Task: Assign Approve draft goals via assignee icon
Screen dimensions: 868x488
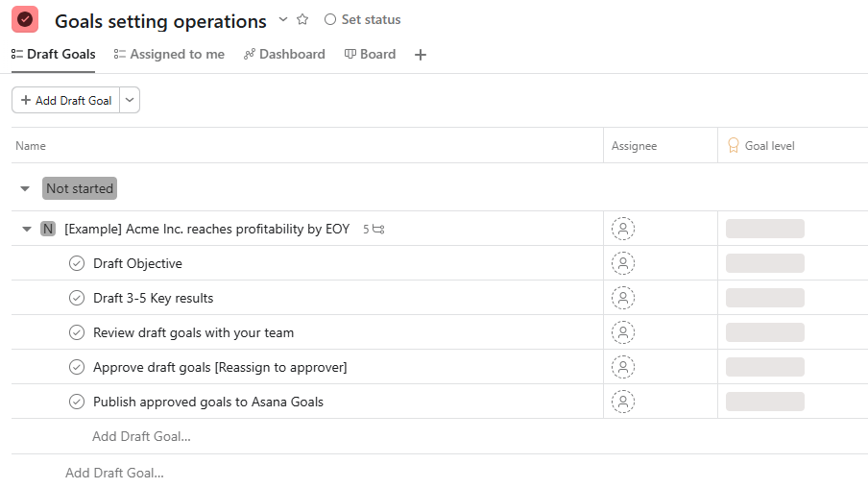Action: pos(623,367)
